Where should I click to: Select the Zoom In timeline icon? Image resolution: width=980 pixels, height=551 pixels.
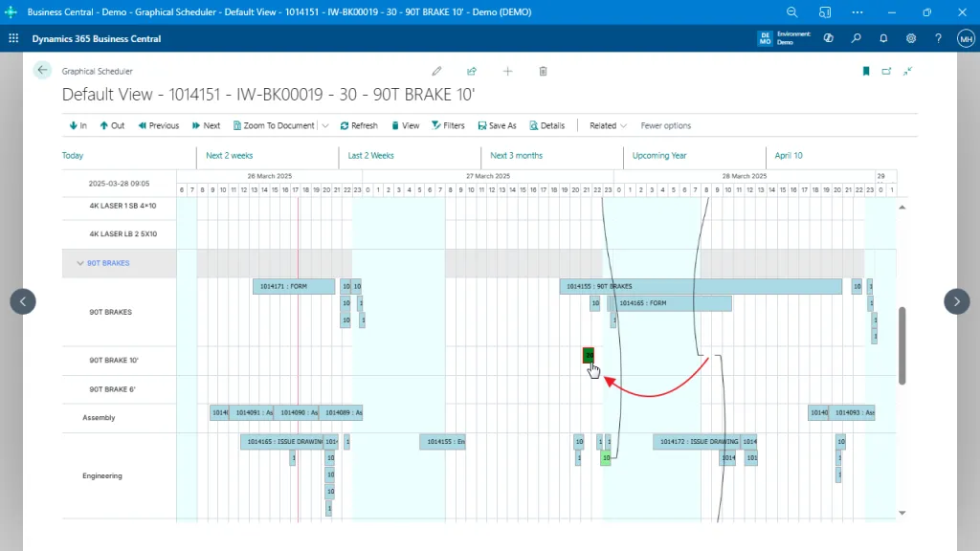(77, 125)
